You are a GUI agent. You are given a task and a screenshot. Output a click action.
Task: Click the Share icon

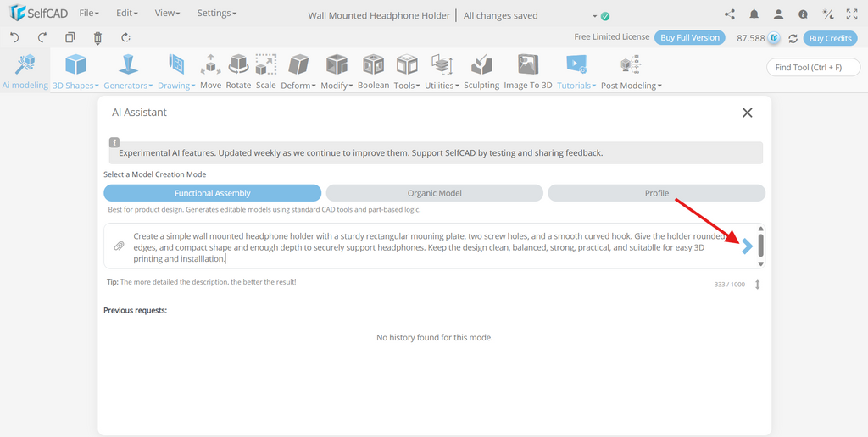point(730,14)
